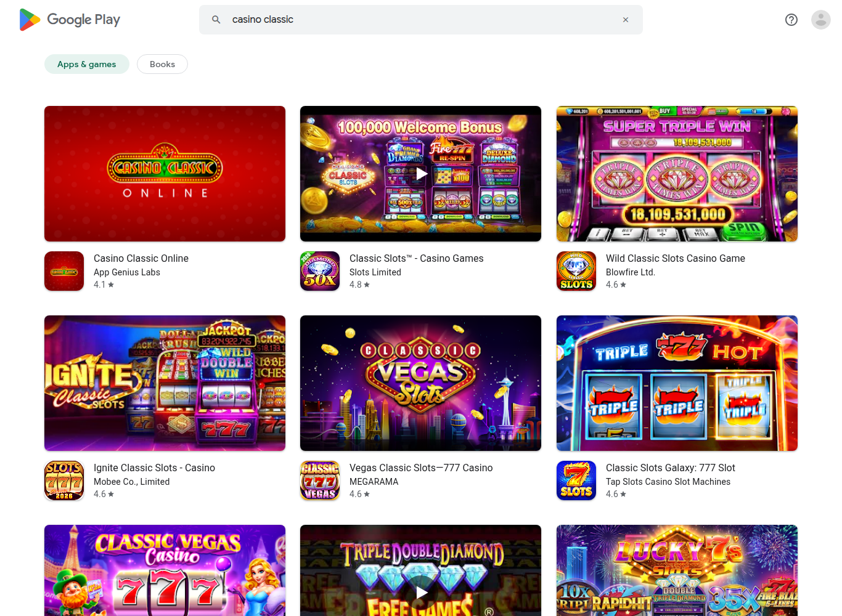This screenshot has width=842, height=616.
Task: Click Classic Slots Galaxy 4.6 rating
Action: (x=616, y=494)
